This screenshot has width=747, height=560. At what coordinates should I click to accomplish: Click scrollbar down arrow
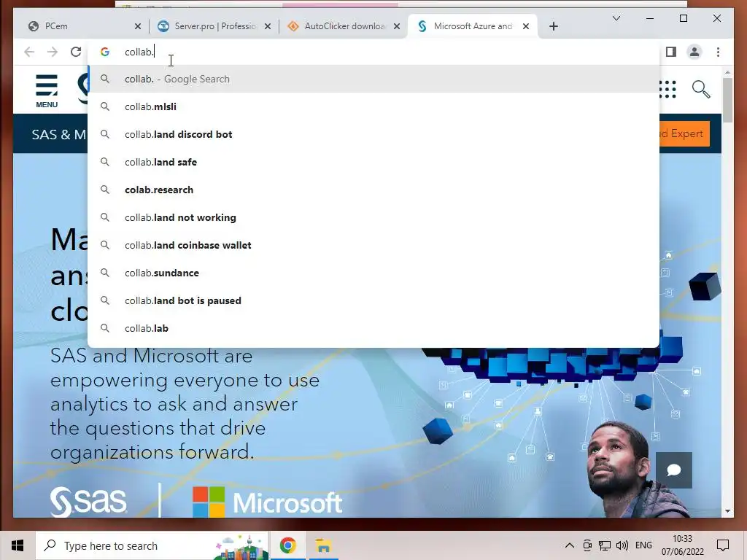point(727,511)
